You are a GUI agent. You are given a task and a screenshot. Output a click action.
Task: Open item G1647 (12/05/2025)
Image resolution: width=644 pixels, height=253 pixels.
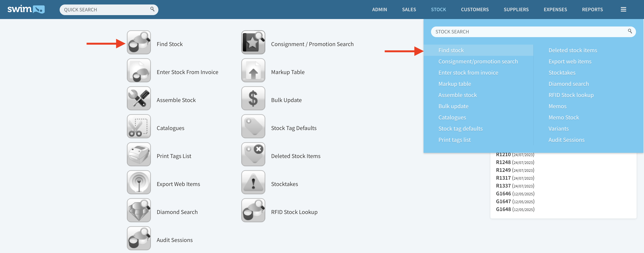click(x=515, y=202)
